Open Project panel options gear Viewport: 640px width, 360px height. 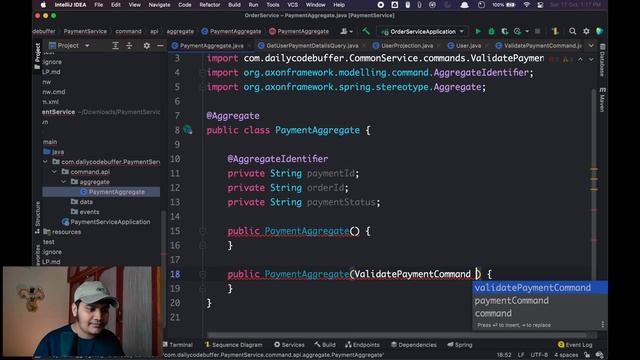(x=147, y=46)
